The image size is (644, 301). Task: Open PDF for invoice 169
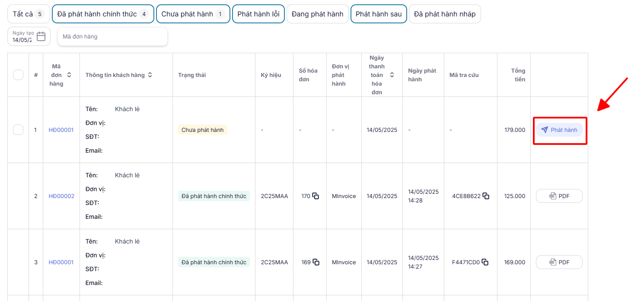(x=559, y=262)
